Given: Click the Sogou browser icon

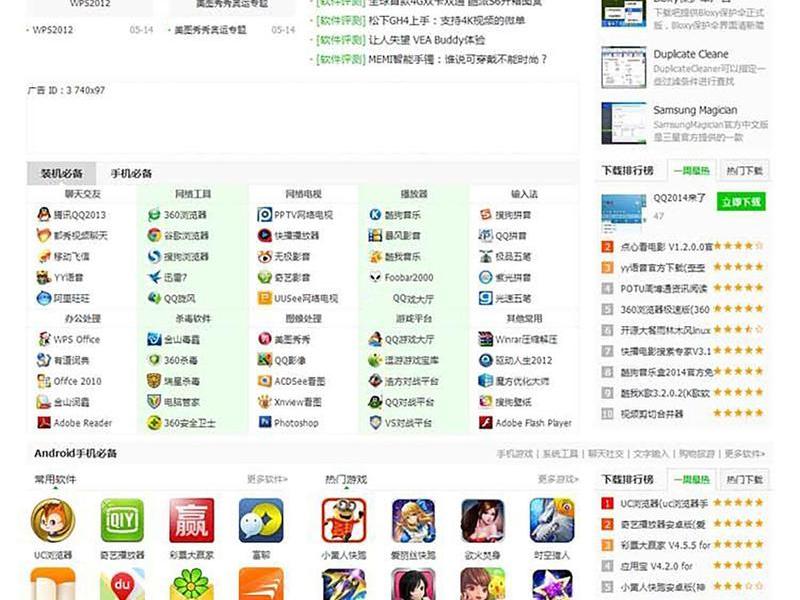Looking at the screenshot, I should [154, 256].
